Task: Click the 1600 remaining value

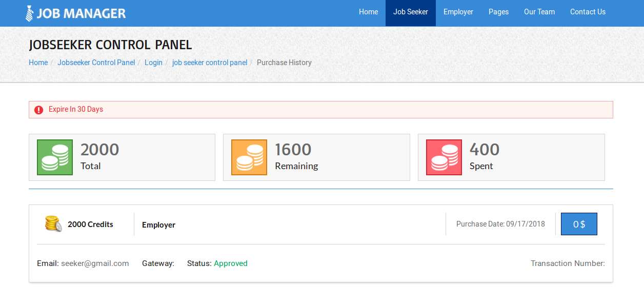Action: (293, 149)
